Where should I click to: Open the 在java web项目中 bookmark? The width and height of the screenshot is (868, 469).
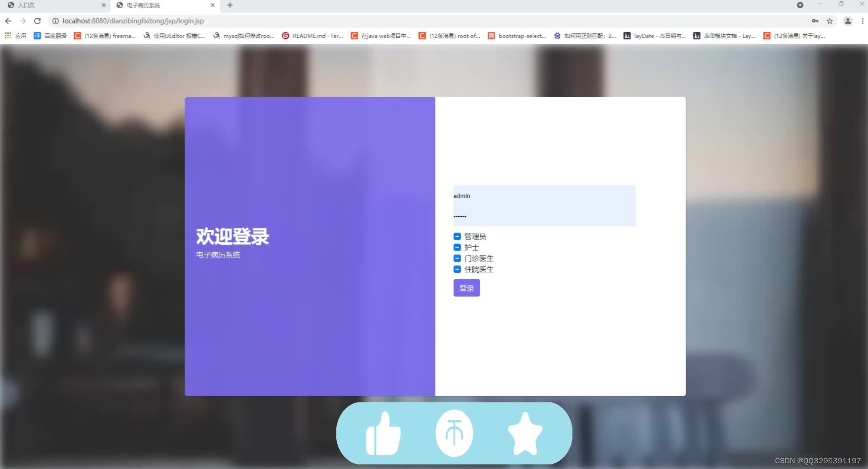[381, 36]
